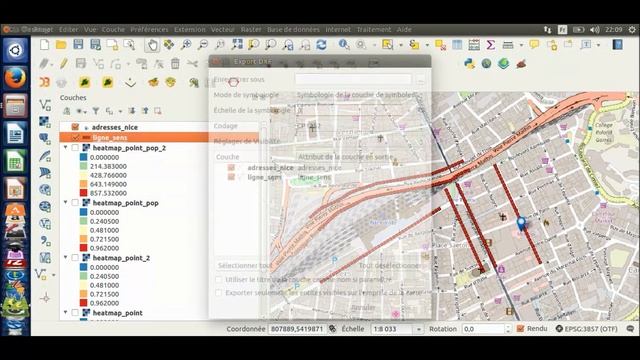Viewport: 640px width, 360px height.
Task: Click the Zoom Out magnifier tool
Action: pos(203,44)
